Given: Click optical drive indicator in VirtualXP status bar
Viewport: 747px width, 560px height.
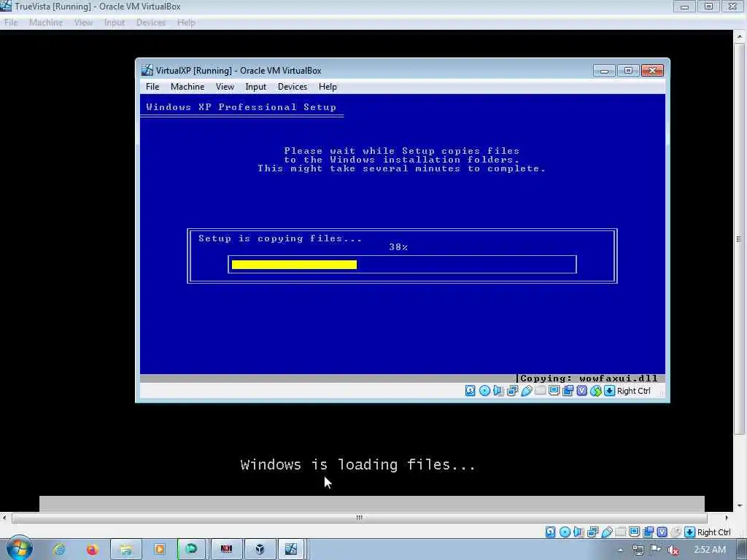Looking at the screenshot, I should (x=484, y=391).
